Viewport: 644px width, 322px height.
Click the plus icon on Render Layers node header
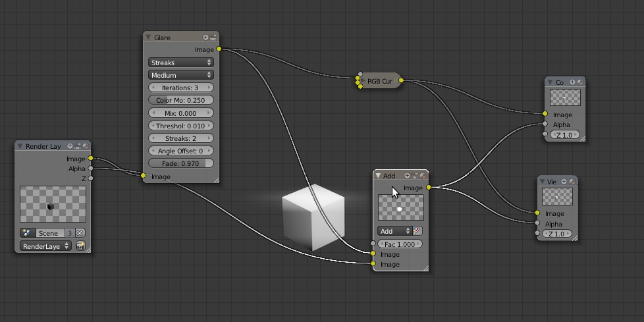(x=70, y=146)
